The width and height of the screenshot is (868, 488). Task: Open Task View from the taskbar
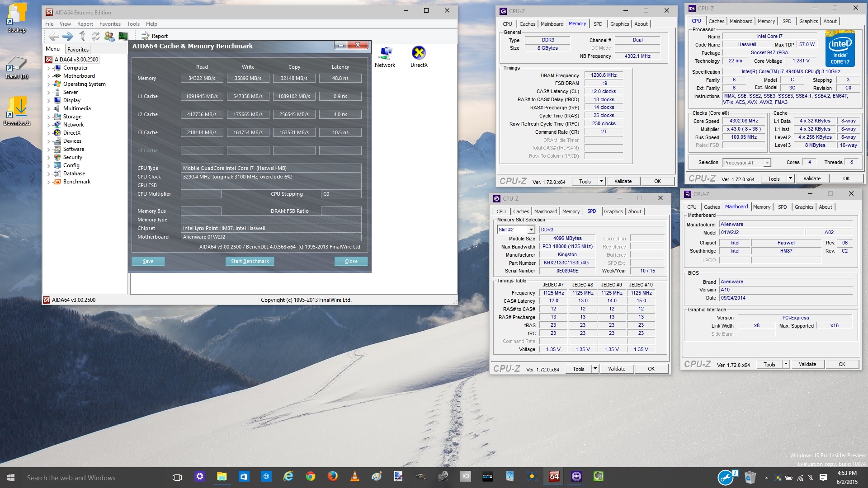[x=177, y=477]
